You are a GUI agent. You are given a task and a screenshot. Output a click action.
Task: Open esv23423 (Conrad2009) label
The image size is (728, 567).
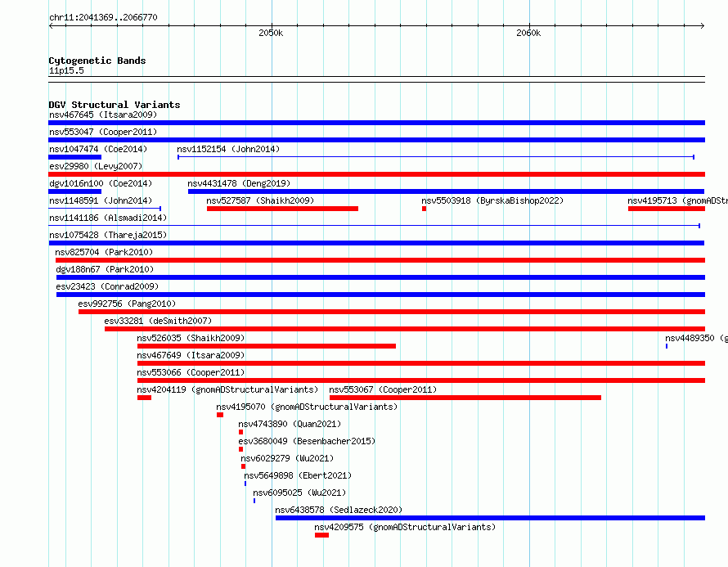[107, 286]
